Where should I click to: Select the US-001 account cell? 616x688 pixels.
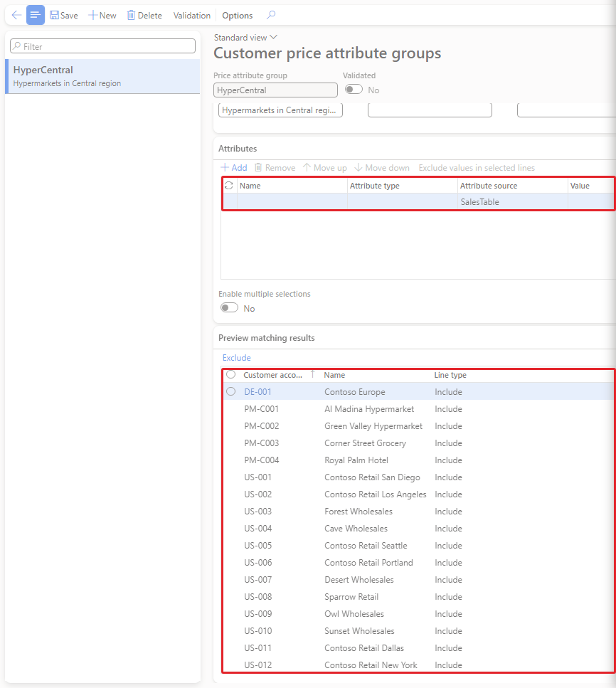(x=258, y=477)
